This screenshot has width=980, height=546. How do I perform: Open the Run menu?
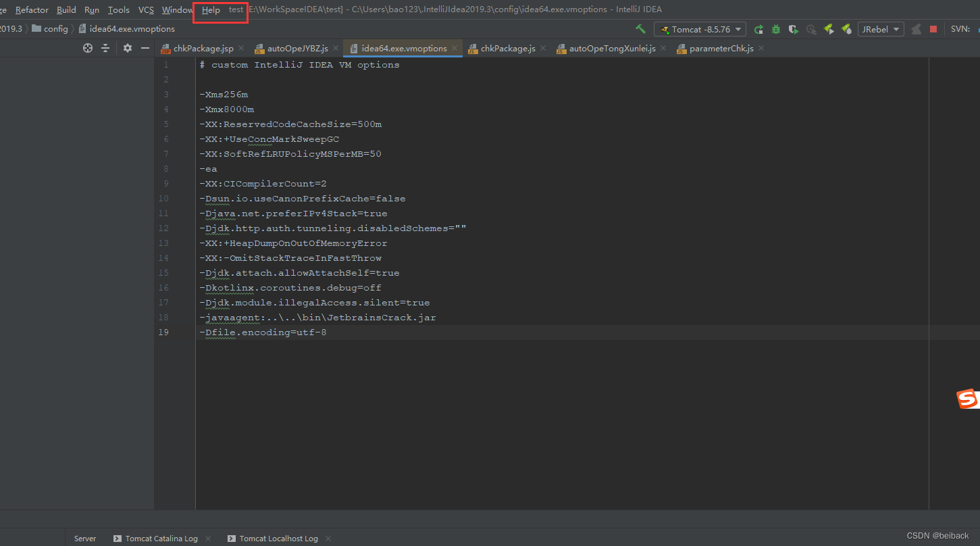pyautogui.click(x=92, y=10)
